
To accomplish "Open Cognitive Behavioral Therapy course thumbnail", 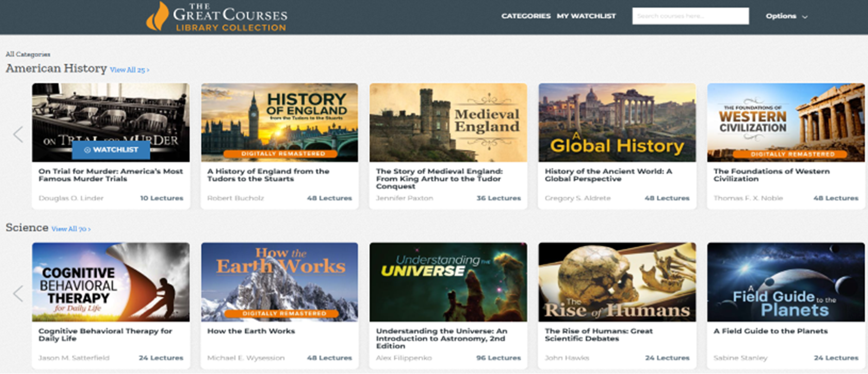I will click(110, 282).
